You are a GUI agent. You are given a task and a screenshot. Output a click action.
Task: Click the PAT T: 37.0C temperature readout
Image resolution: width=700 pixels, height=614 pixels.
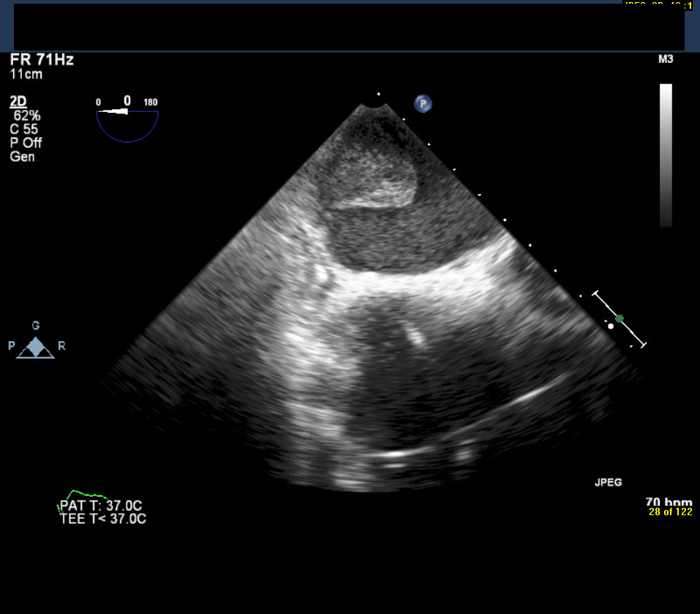102,506
